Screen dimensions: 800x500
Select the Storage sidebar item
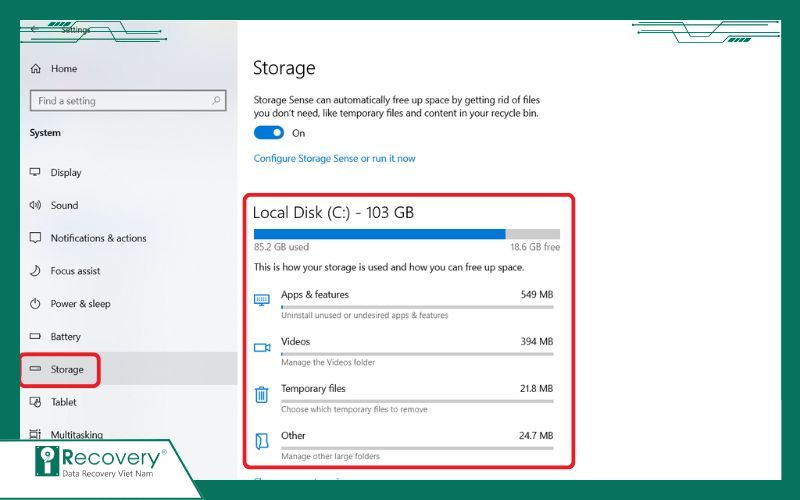68,370
